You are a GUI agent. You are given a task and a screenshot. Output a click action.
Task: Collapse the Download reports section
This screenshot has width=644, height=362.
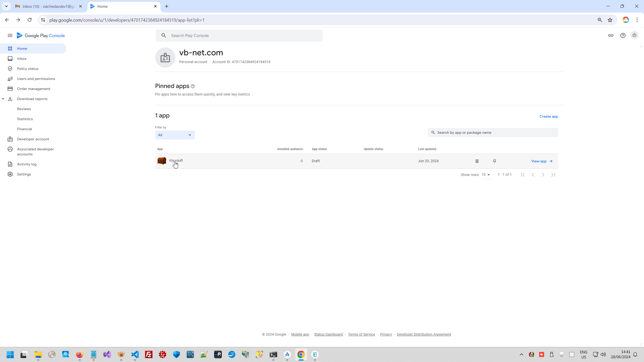pyautogui.click(x=3, y=99)
